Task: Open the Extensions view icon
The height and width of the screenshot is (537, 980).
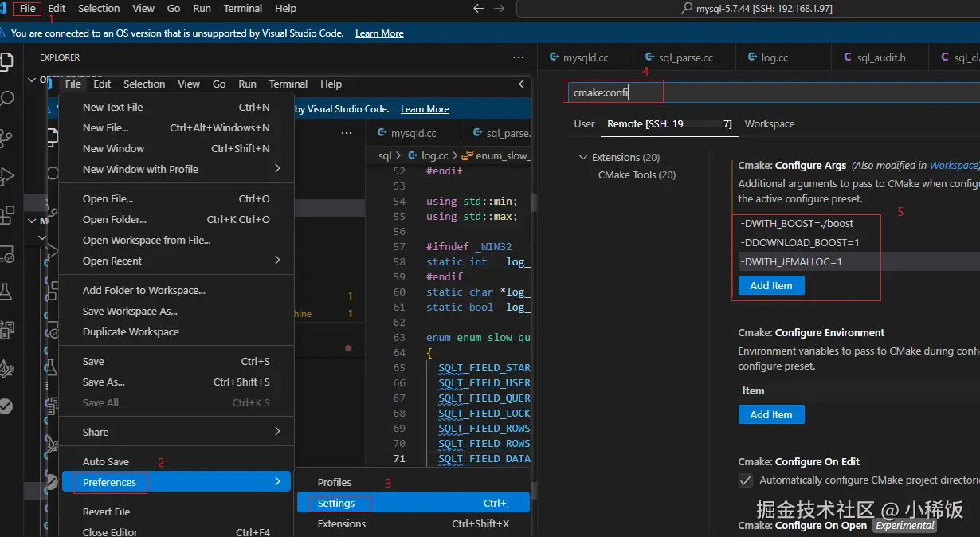Action: pos(7,214)
